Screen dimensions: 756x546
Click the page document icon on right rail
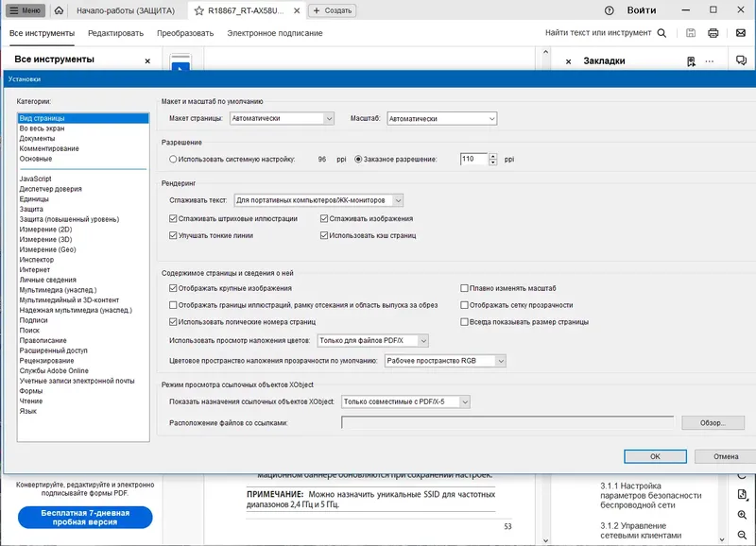click(x=742, y=495)
